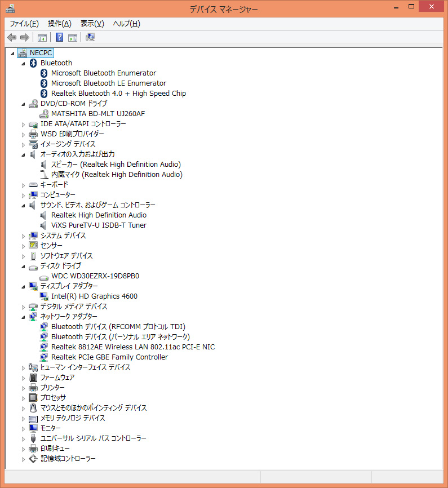
Task: Expand the キーボード category
Action: (x=24, y=185)
